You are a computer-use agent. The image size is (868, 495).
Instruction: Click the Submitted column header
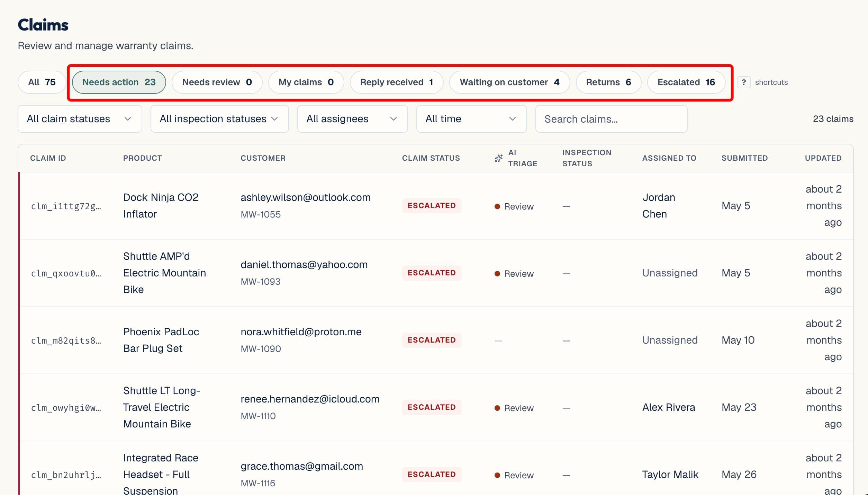pyautogui.click(x=744, y=158)
